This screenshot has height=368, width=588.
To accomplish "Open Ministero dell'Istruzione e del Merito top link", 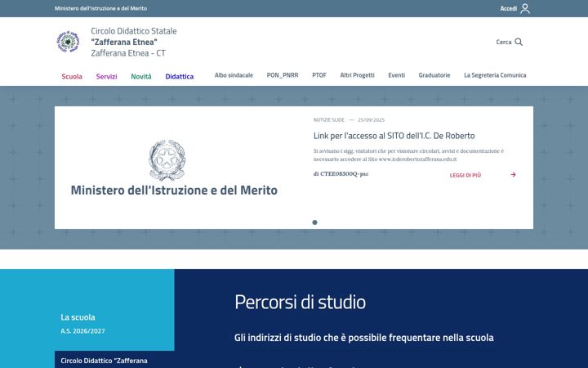I will (x=100, y=8).
